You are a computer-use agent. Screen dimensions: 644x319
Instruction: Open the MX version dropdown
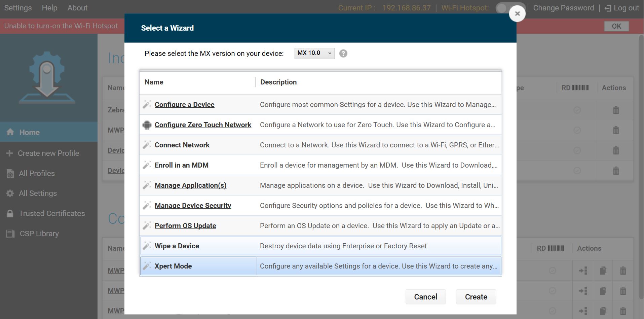(314, 53)
